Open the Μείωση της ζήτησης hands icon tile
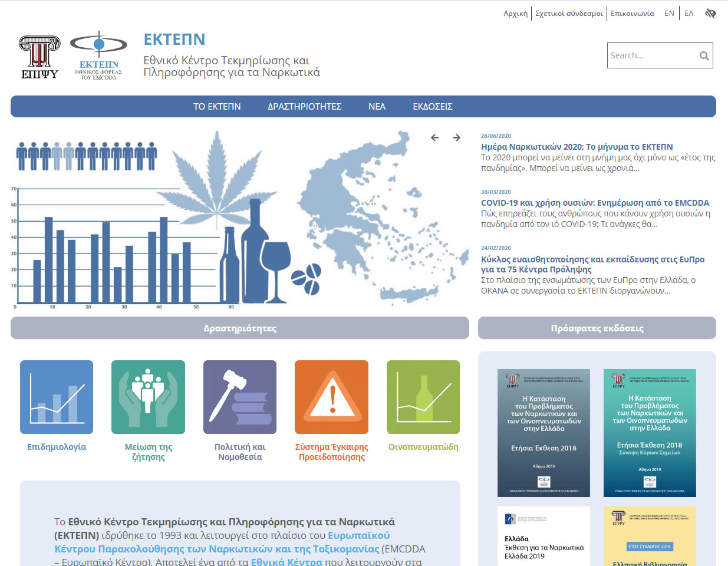Screen dimensions: 728x566 148,397
